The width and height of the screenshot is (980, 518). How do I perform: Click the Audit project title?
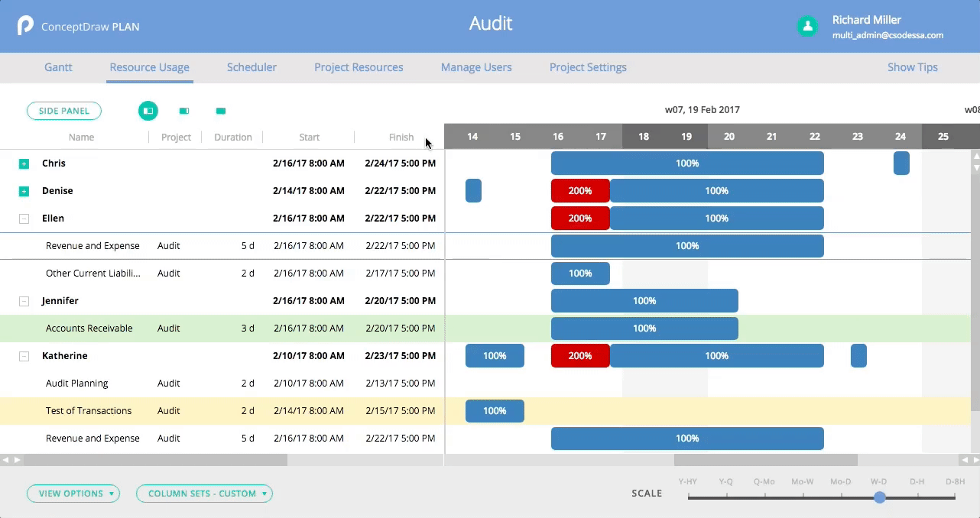[x=491, y=24]
